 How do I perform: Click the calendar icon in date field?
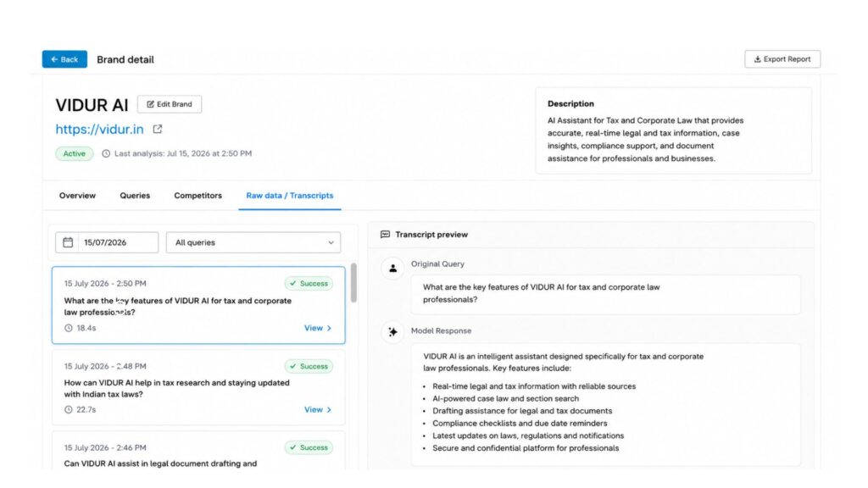click(x=68, y=242)
